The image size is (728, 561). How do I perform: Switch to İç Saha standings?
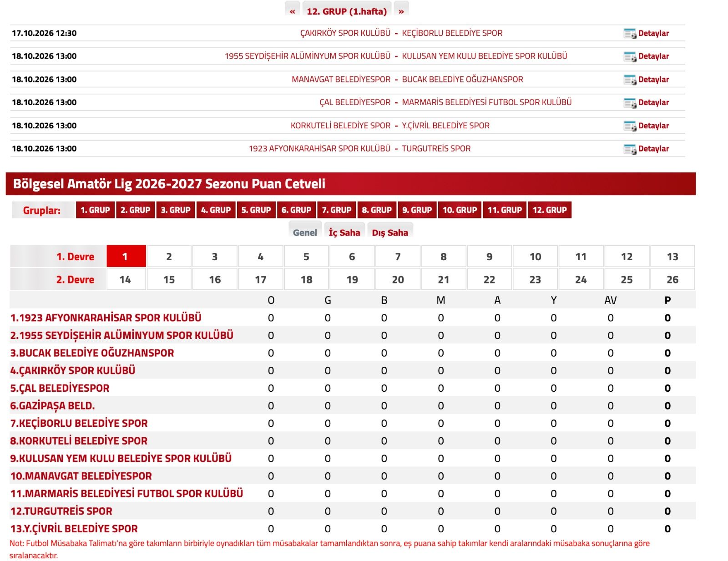(344, 232)
